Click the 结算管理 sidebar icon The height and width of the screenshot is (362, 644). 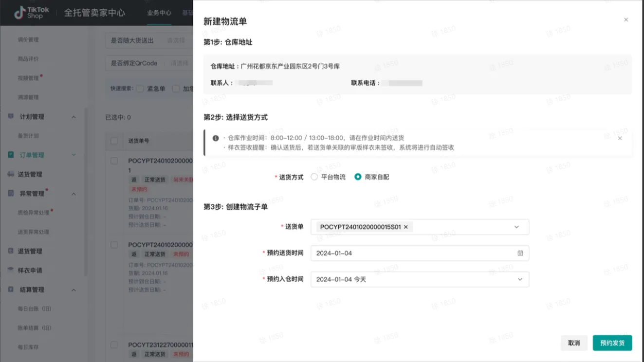click(11, 290)
